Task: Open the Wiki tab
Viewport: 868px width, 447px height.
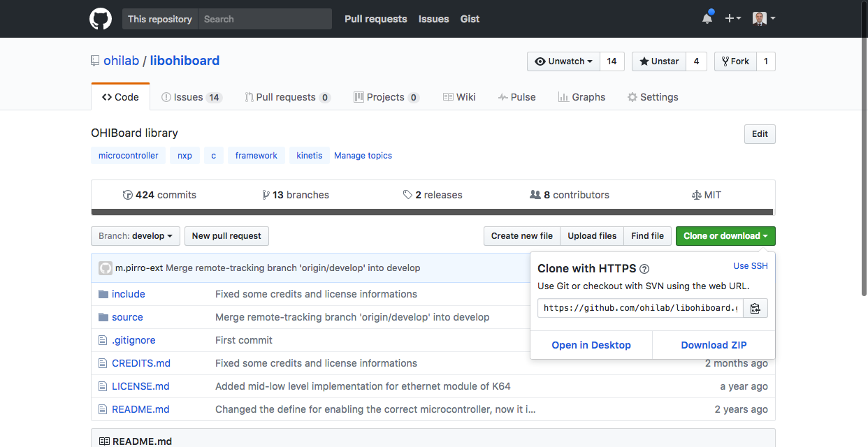Action: click(x=459, y=97)
